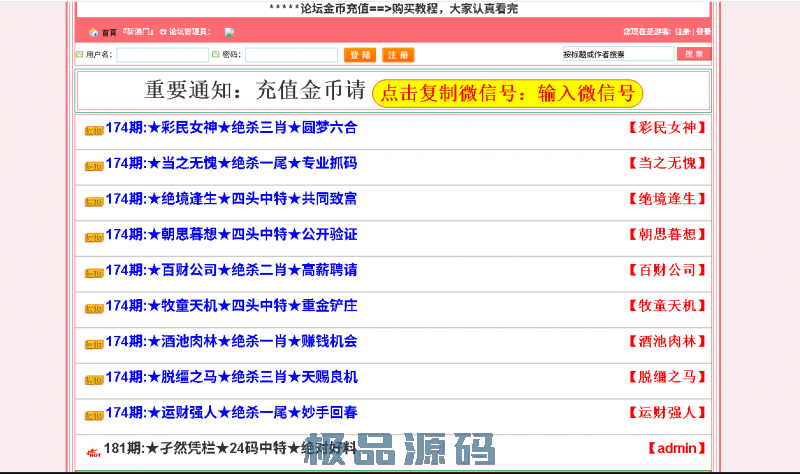Screen dimensions: 800x474
Task: Click the orange 注册 button
Action: tap(398, 55)
